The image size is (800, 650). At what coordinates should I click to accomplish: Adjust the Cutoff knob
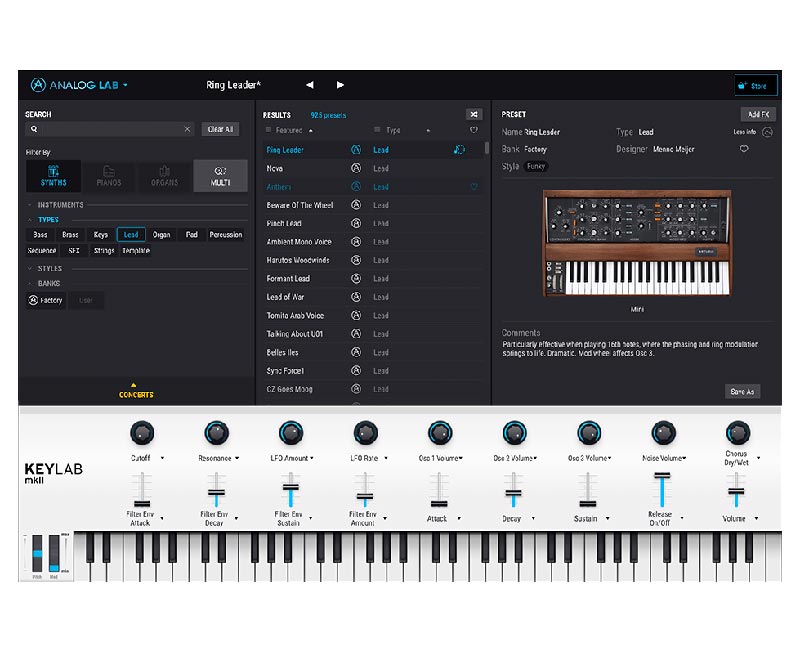coord(142,433)
